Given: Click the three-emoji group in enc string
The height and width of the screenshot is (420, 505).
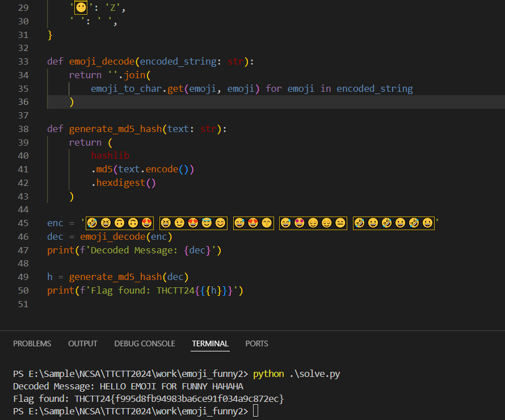Looking at the screenshot, I should pyautogui.click(x=253, y=223).
